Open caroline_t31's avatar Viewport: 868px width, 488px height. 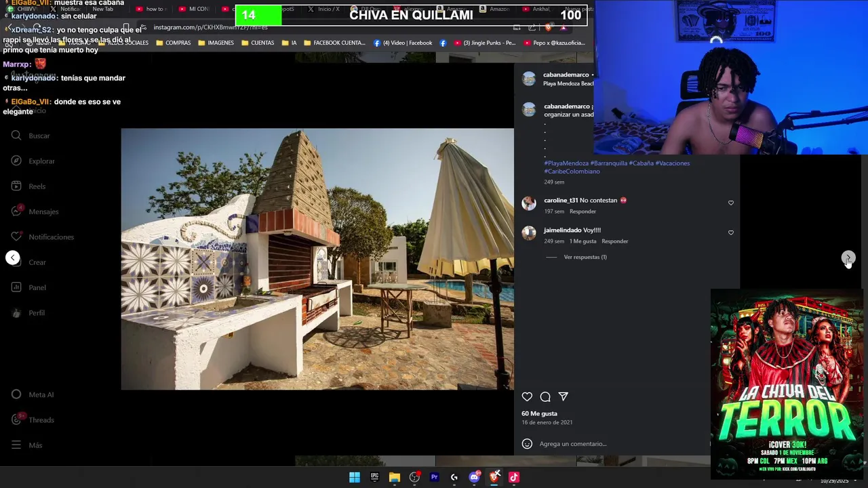coord(529,203)
